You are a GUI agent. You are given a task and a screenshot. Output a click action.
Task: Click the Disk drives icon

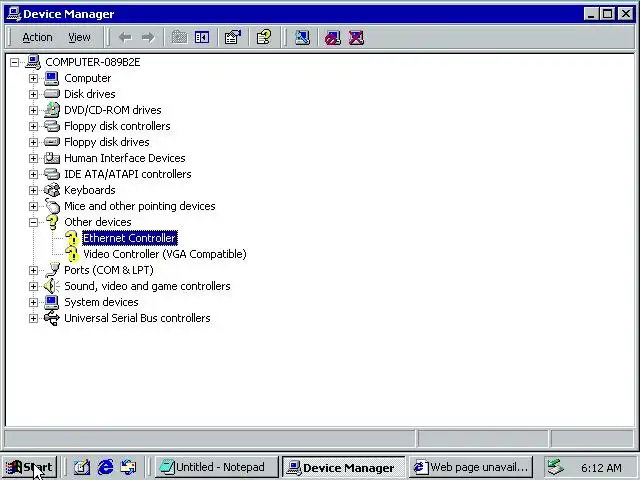[51, 94]
